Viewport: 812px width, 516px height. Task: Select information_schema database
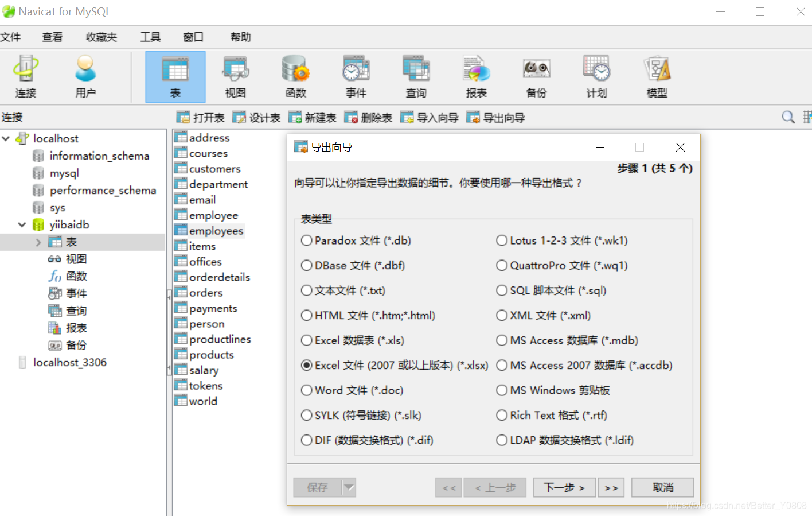[91, 156]
